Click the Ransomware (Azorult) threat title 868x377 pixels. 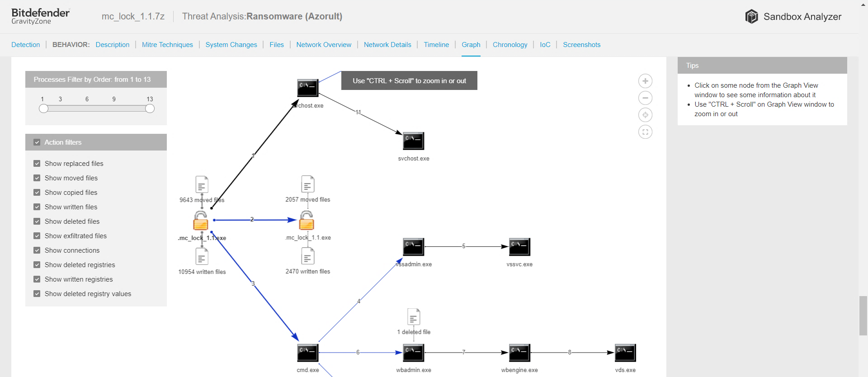coord(294,17)
